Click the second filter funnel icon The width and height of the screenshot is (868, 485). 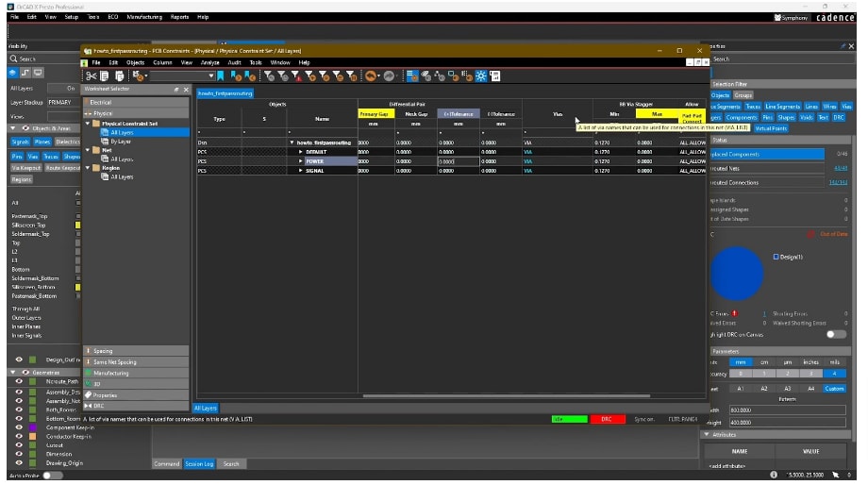tap(283, 75)
